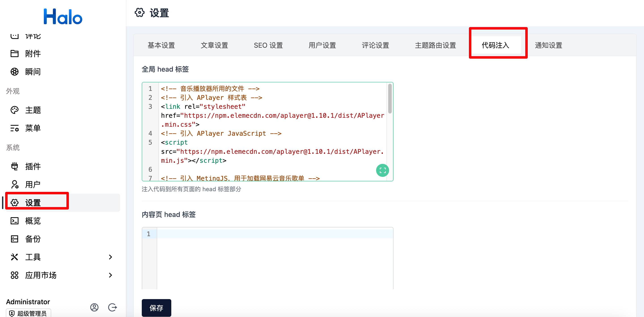Expand the 工具 submenu chevron
This screenshot has height=317, width=644.
pyautogui.click(x=110, y=257)
